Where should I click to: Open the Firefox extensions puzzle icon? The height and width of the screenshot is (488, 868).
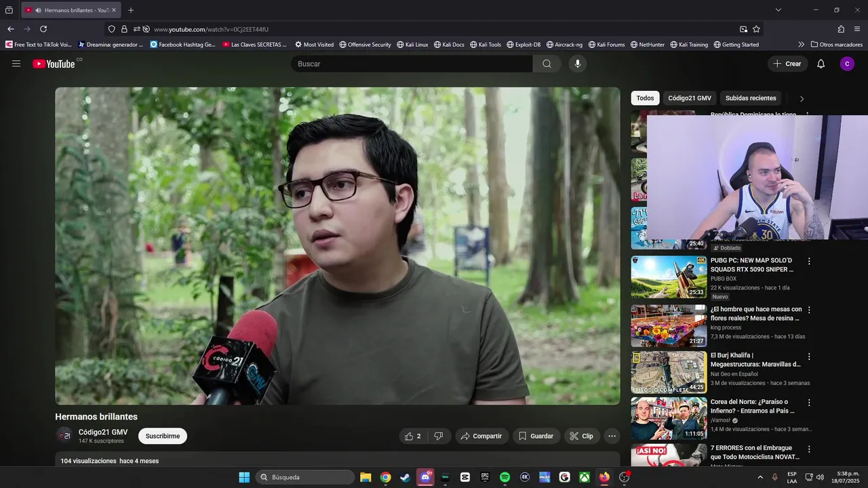[841, 29]
